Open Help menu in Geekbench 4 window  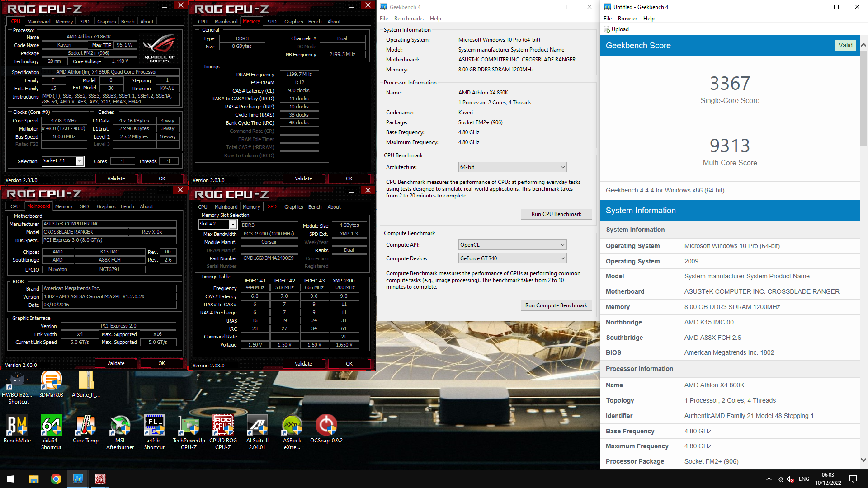[x=435, y=19]
